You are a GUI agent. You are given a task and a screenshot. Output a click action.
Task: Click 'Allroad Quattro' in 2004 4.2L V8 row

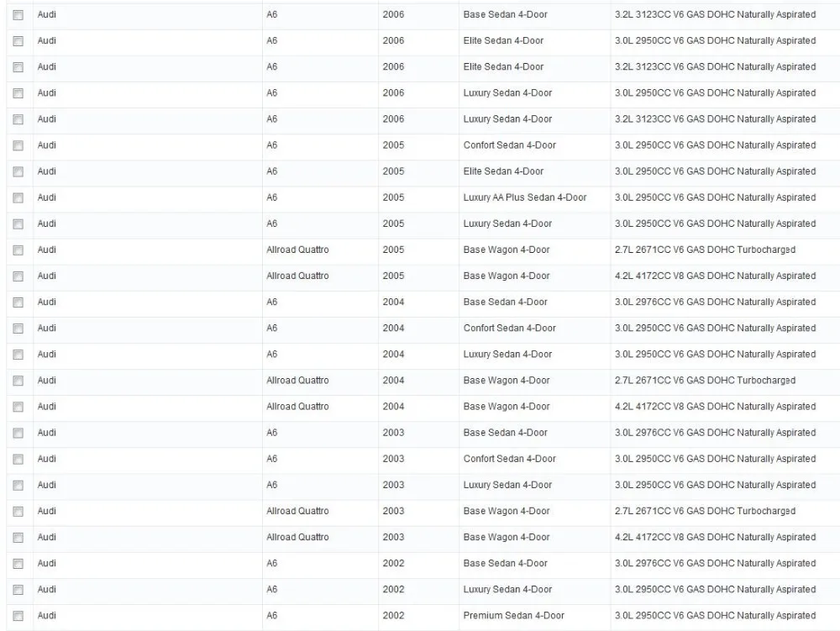click(x=298, y=407)
